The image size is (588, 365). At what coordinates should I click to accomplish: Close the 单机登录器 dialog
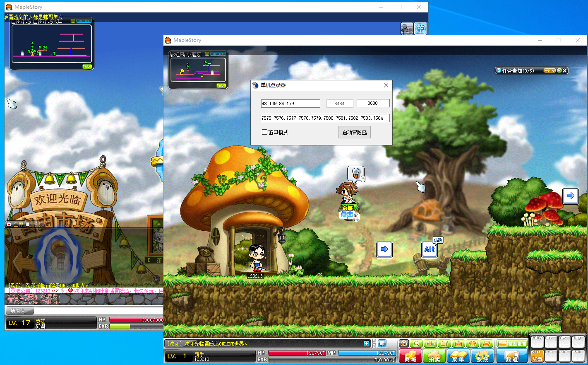[386, 85]
